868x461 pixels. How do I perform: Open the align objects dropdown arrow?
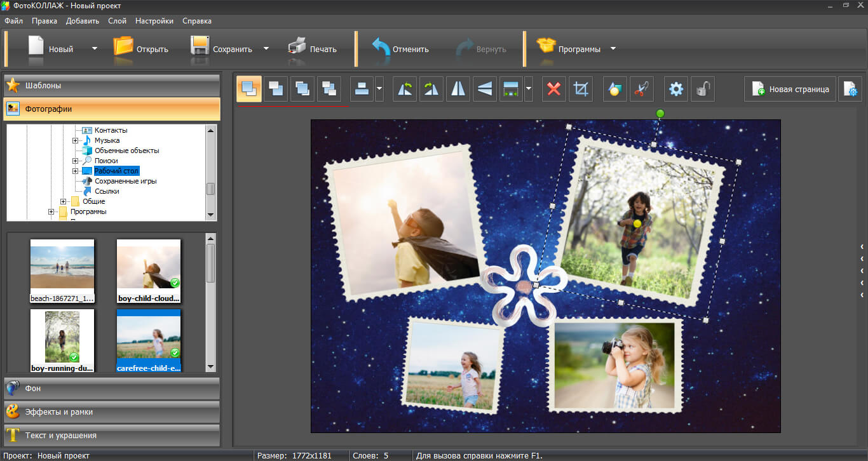tap(379, 89)
